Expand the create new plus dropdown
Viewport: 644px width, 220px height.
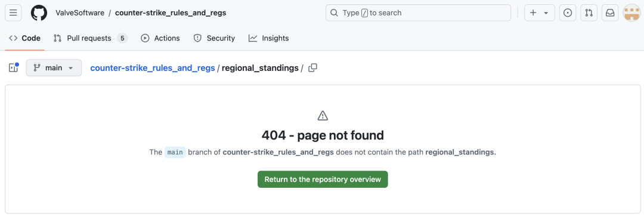(540, 13)
